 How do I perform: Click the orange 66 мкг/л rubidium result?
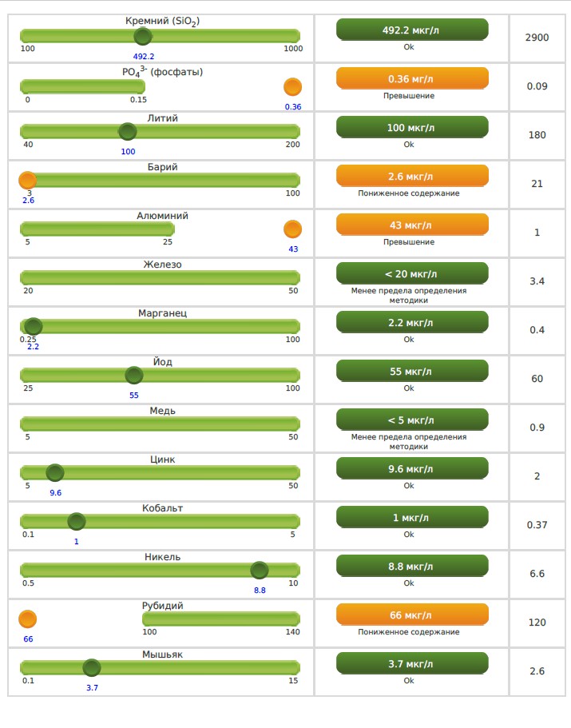pos(411,615)
